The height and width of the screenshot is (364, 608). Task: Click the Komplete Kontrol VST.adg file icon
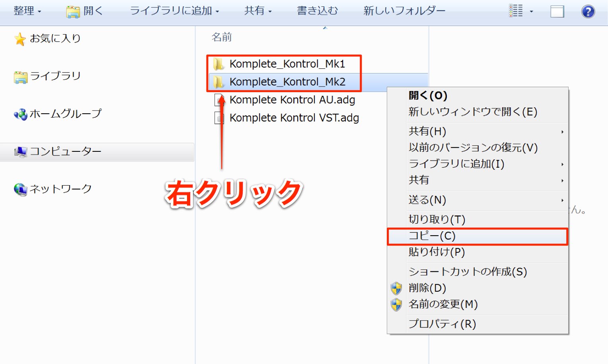[x=219, y=118]
